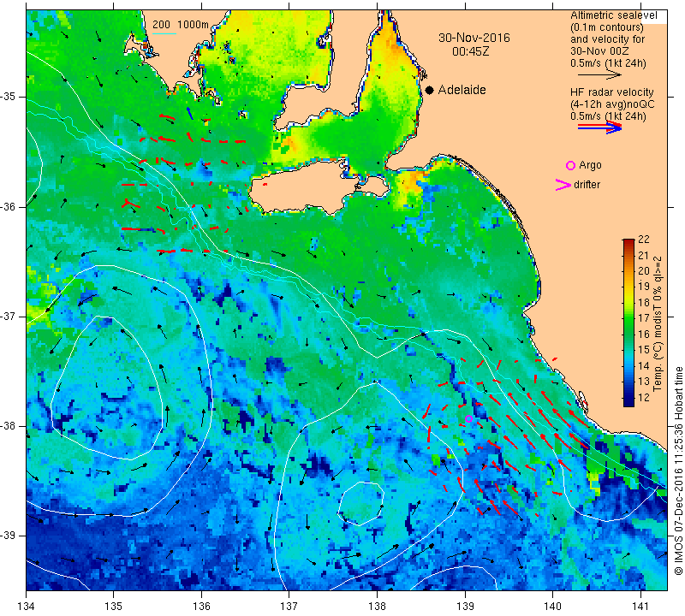Click the longitude axis label 141

[x=640, y=607]
